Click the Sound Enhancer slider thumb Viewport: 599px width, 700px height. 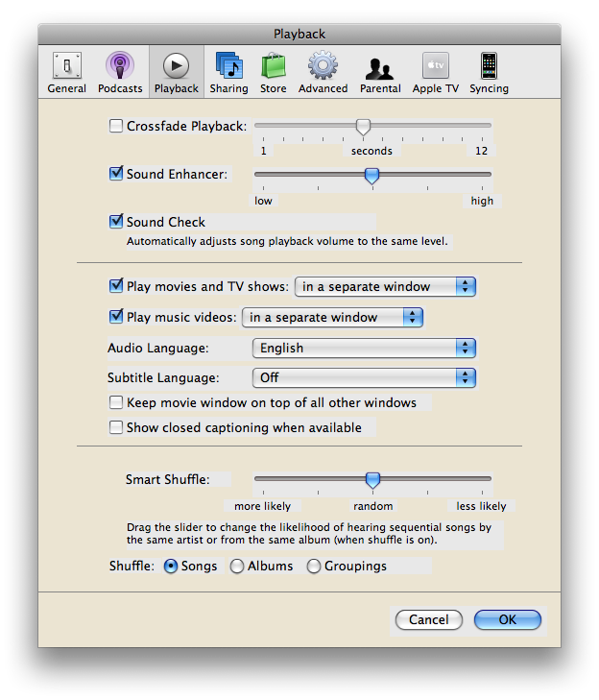(371, 176)
